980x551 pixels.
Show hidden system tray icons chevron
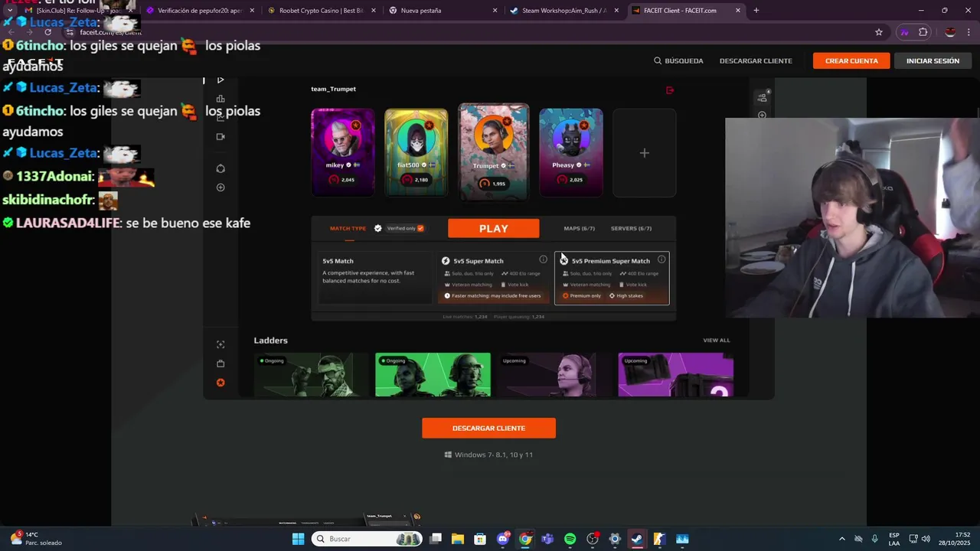point(842,539)
